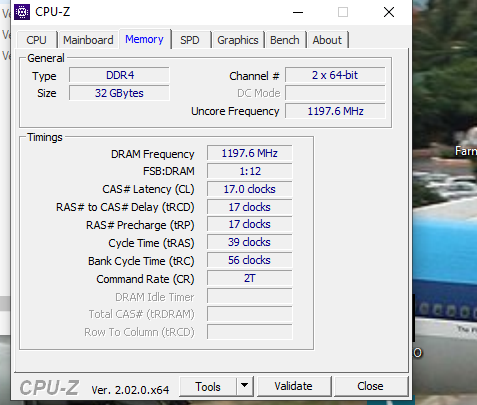Image resolution: width=477 pixels, height=405 pixels.
Task: Click the Ver. 2.02.0.x64 version text
Action: pos(130,390)
